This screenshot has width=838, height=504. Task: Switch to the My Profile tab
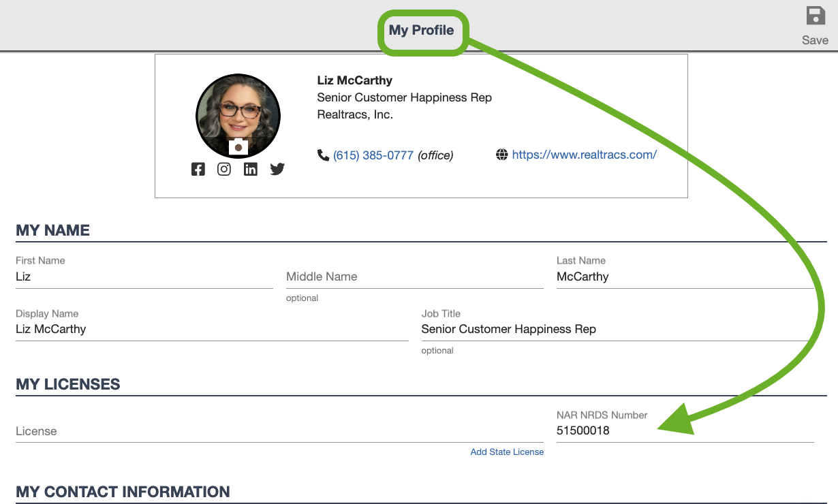pyautogui.click(x=422, y=30)
